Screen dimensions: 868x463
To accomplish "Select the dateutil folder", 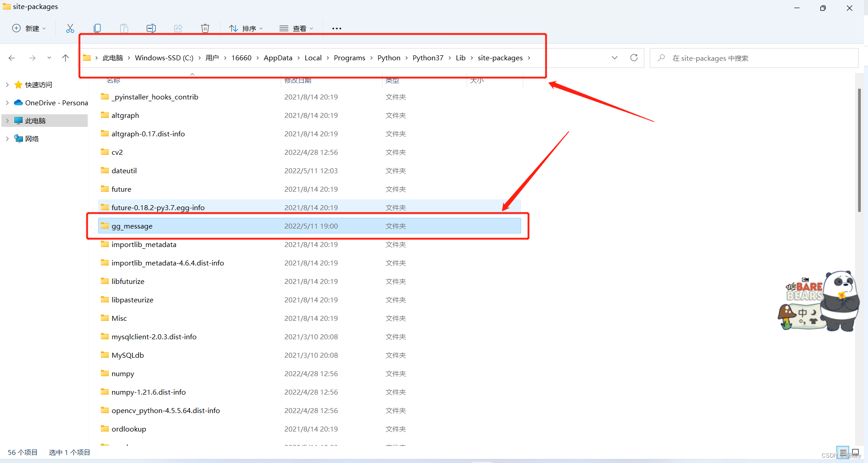I will [309, 171].
